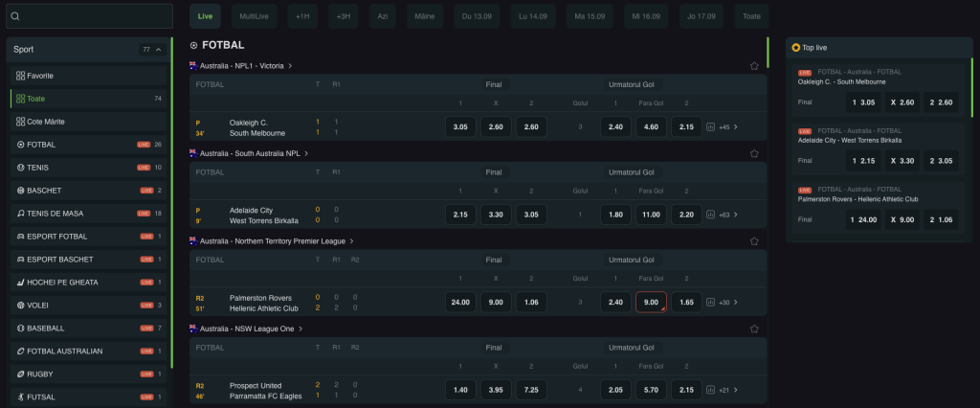Collapse the Sport panel chevron
980x408 pixels.
158,50
